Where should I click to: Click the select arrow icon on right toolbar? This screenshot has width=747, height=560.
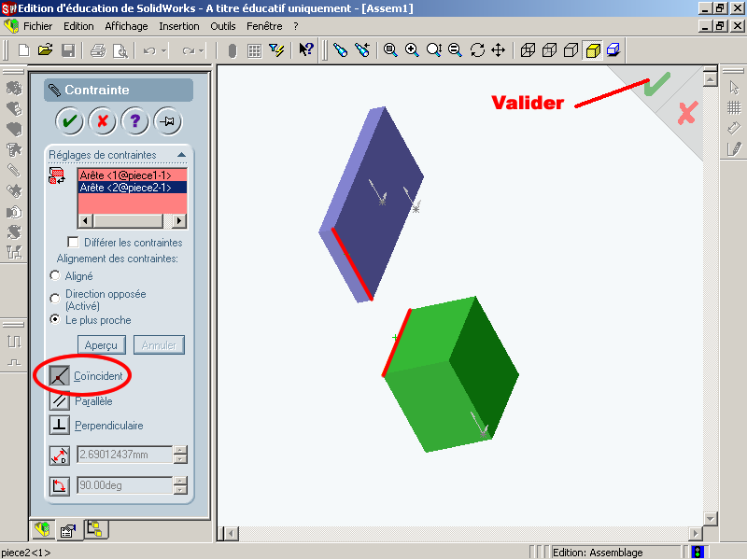click(734, 88)
